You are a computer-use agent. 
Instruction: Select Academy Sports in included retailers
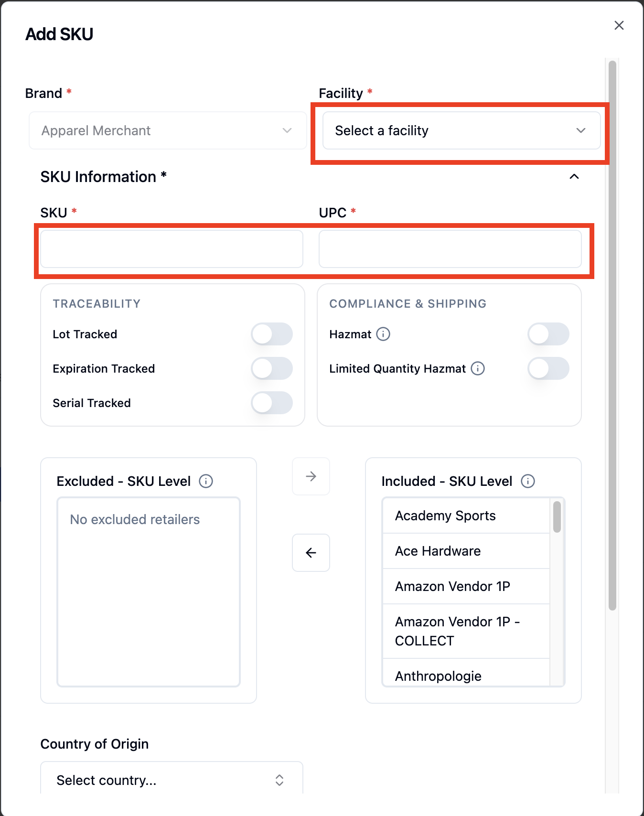click(466, 515)
